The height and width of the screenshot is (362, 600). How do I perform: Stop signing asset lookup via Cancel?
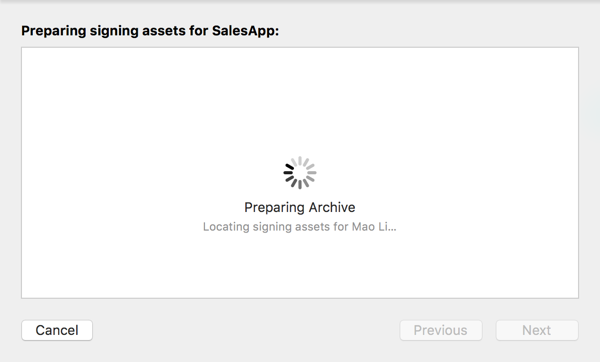click(x=57, y=330)
